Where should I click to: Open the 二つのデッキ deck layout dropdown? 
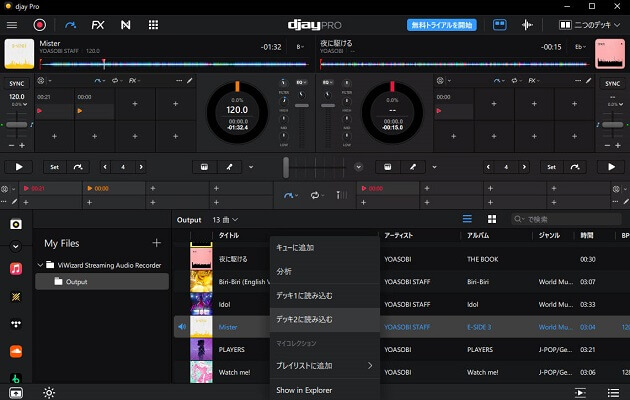tap(589, 25)
